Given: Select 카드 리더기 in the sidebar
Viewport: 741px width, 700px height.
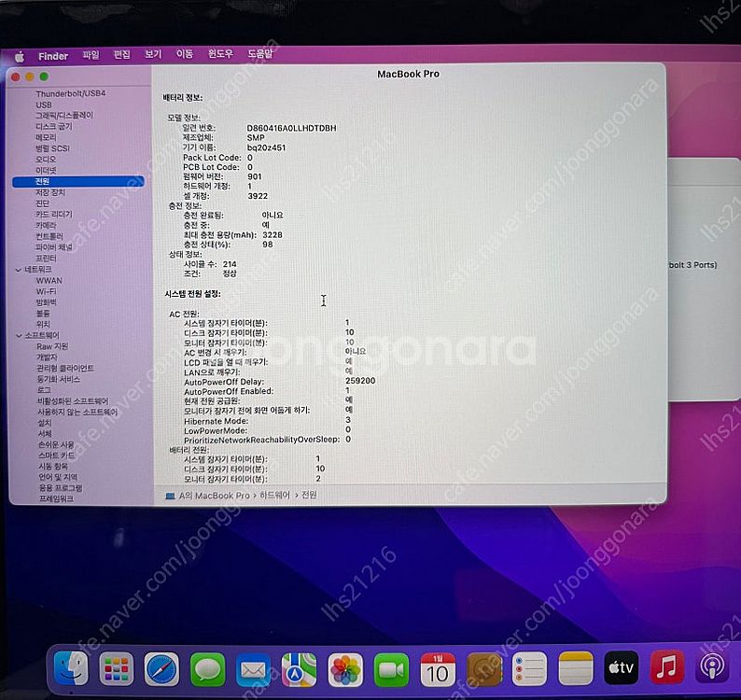Looking at the screenshot, I should [54, 215].
